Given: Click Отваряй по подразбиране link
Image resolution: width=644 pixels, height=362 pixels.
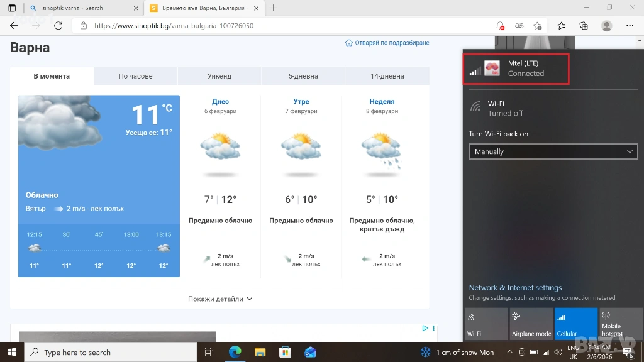Looking at the screenshot, I should tap(387, 43).
